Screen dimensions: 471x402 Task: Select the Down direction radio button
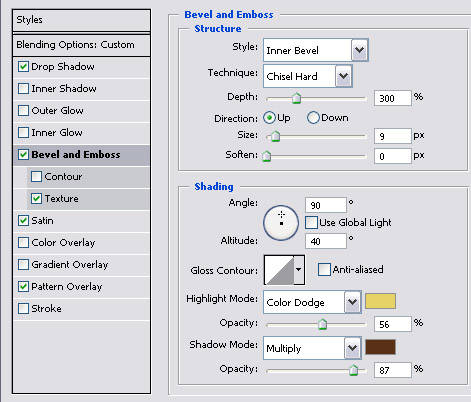313,118
